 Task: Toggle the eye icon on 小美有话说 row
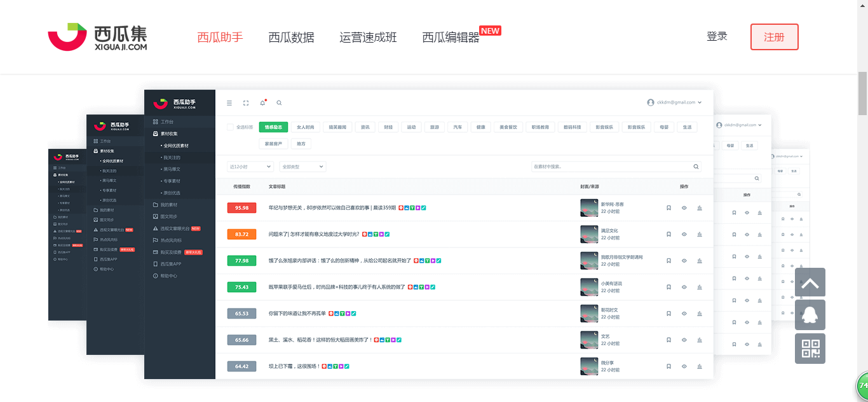point(684,287)
